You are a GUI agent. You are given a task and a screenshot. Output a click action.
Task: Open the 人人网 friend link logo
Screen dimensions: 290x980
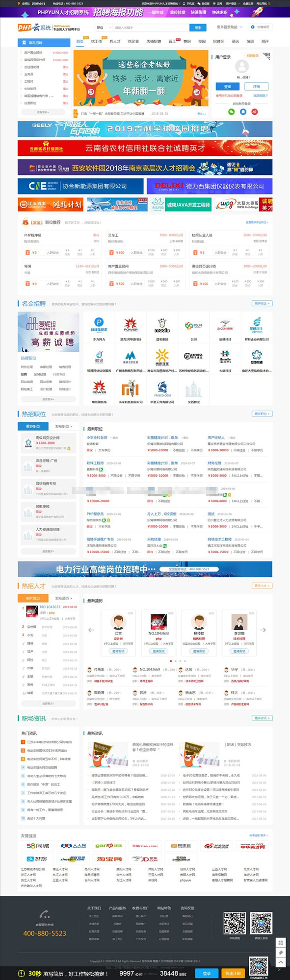click(73, 846)
